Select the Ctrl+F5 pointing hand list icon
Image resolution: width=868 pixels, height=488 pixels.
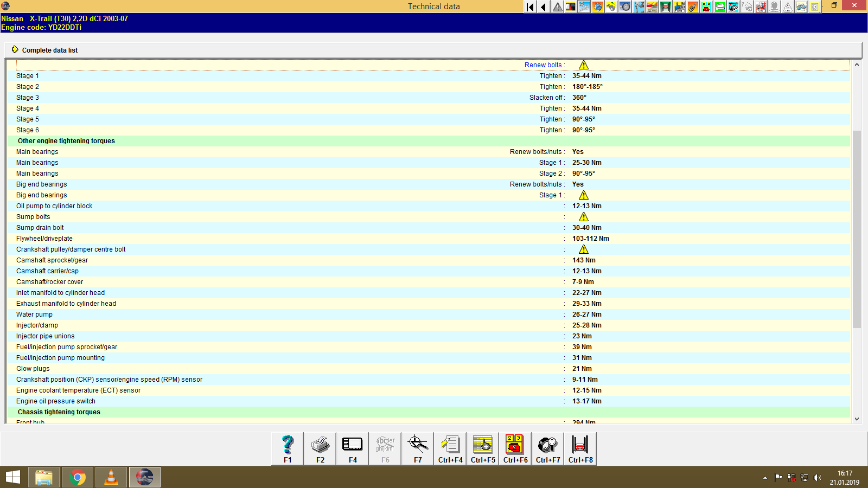[x=482, y=448]
